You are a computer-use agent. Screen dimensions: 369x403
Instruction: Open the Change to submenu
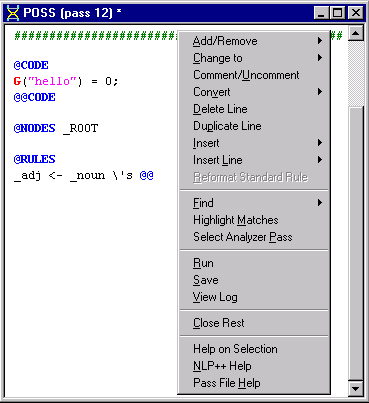(254, 58)
